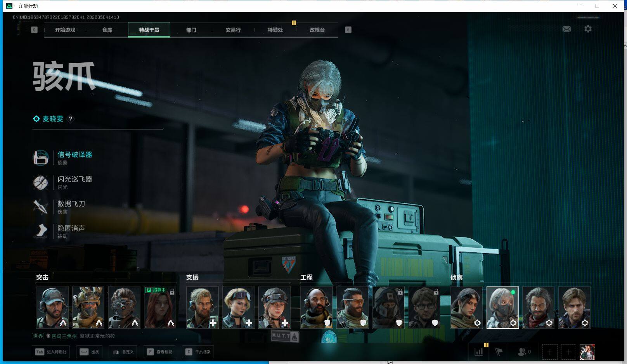Select engineer operator wearing orange glasses
Viewport: 627px width, 364px height.
[352, 307]
